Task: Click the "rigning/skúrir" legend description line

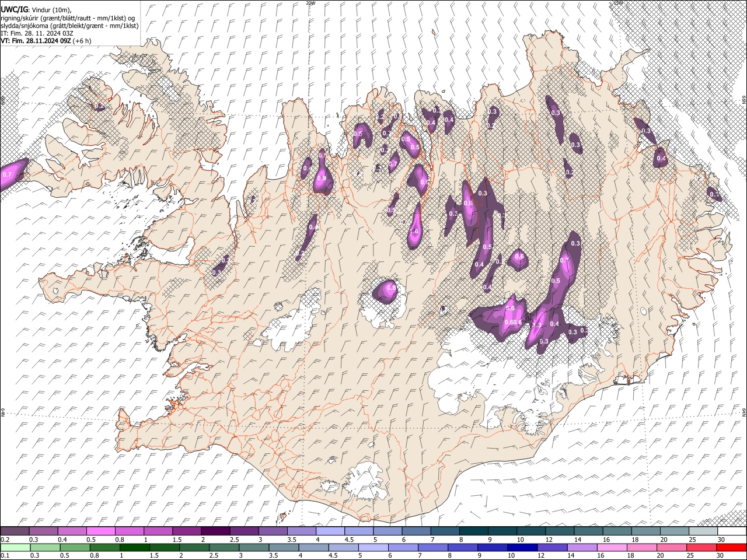Action: pyautogui.click(x=68, y=17)
